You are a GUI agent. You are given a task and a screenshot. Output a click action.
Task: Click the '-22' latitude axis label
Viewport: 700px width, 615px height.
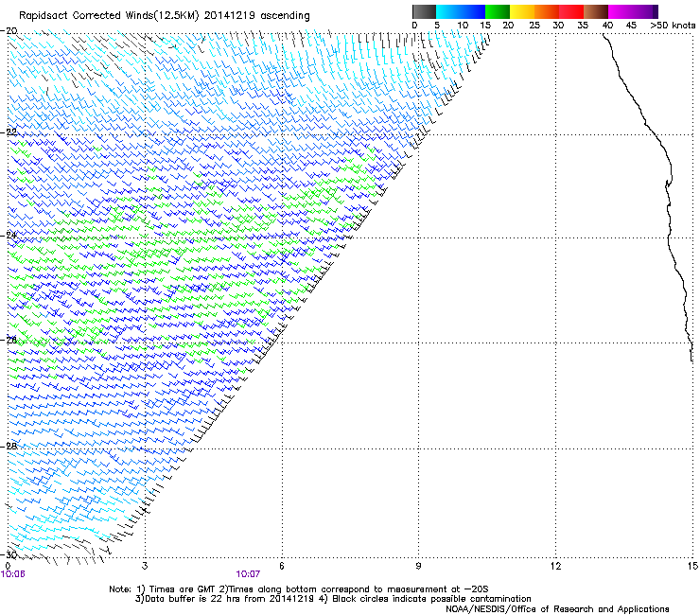(9, 132)
